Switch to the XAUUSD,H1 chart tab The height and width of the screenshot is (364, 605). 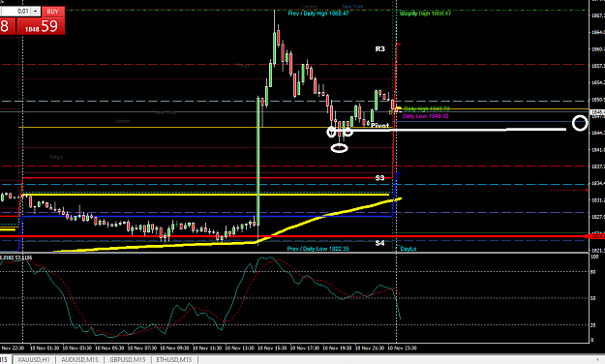point(34,360)
